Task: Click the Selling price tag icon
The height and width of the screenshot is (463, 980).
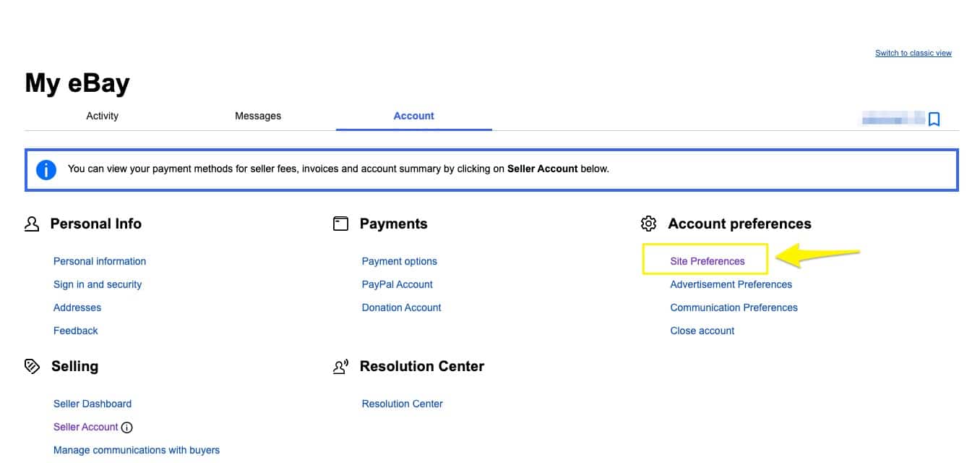Action: [32, 366]
